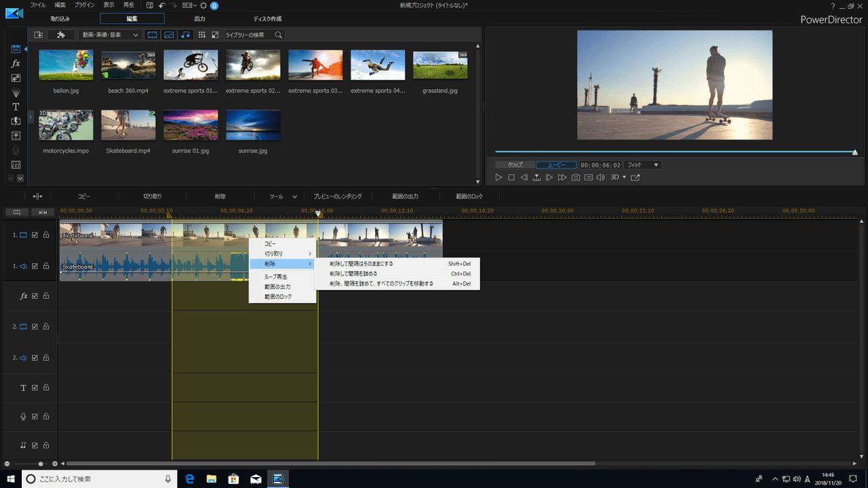Select the sunrise 01.jpg thumbnail
Viewport: 868px width, 488px height.
coord(191,125)
